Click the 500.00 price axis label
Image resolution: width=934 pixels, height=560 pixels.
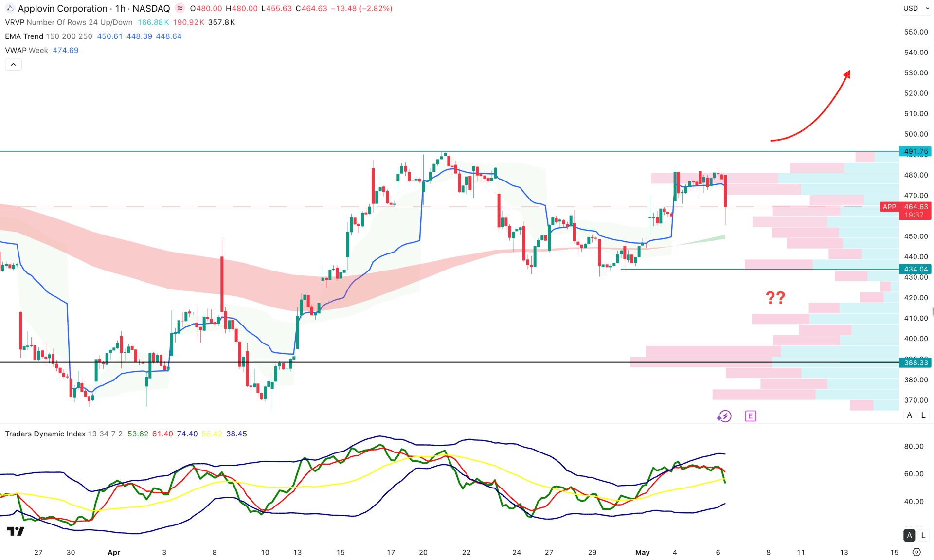point(916,134)
